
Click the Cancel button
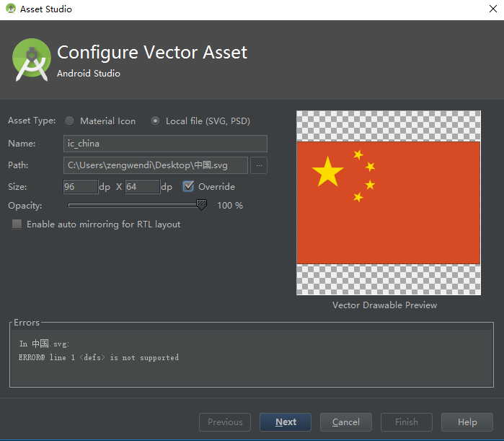346,422
